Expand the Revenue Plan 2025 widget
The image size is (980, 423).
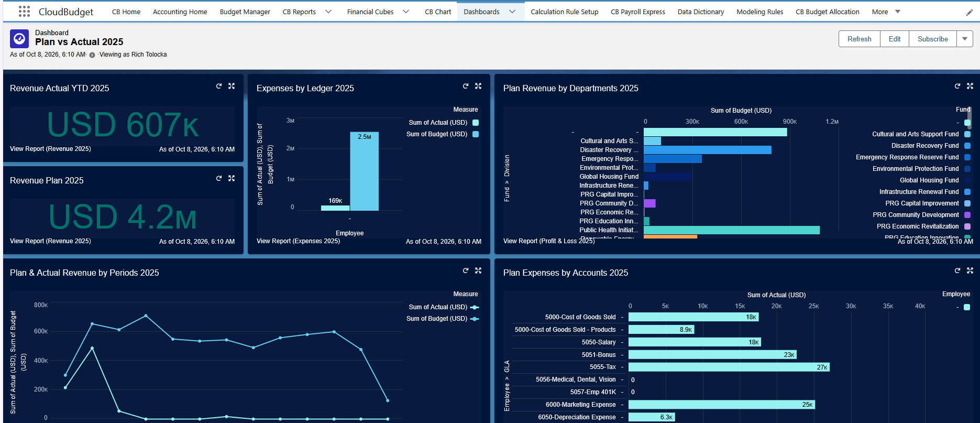tap(232, 178)
